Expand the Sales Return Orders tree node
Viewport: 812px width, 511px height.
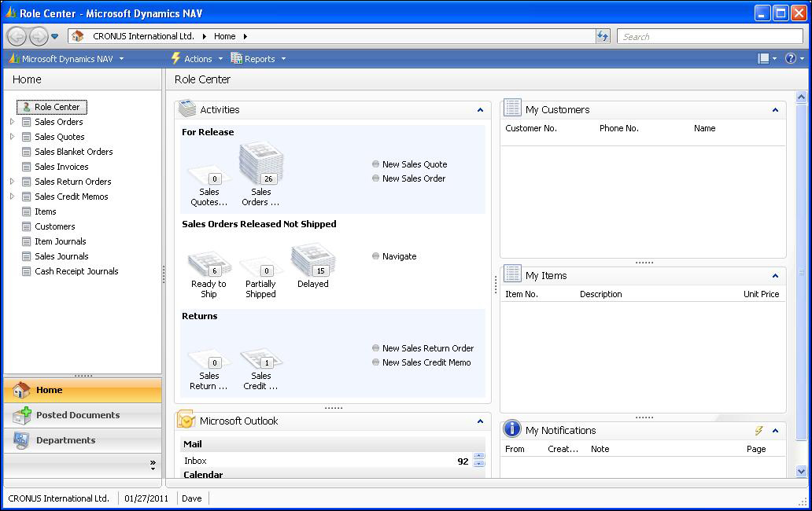13,182
